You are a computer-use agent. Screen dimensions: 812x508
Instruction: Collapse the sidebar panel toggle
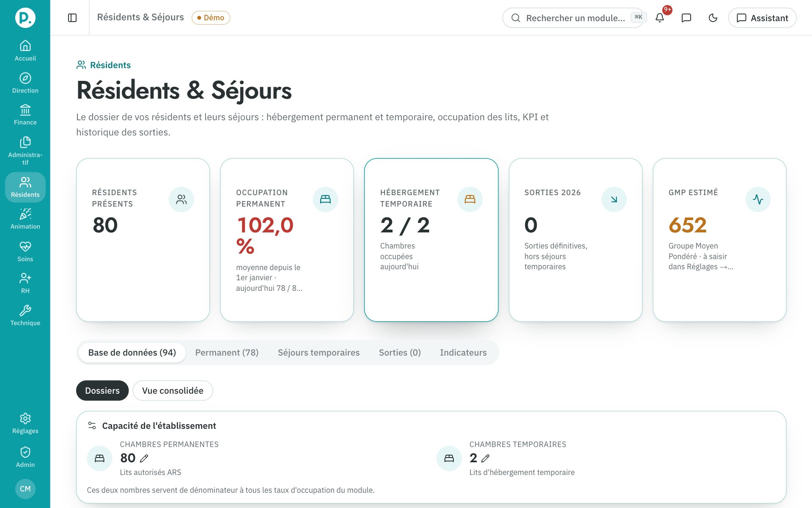tap(72, 18)
